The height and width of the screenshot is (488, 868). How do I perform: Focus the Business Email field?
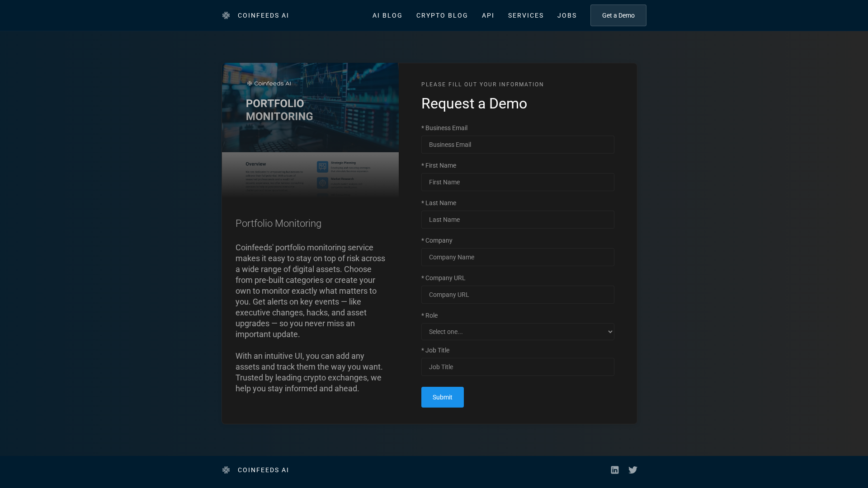[518, 145]
